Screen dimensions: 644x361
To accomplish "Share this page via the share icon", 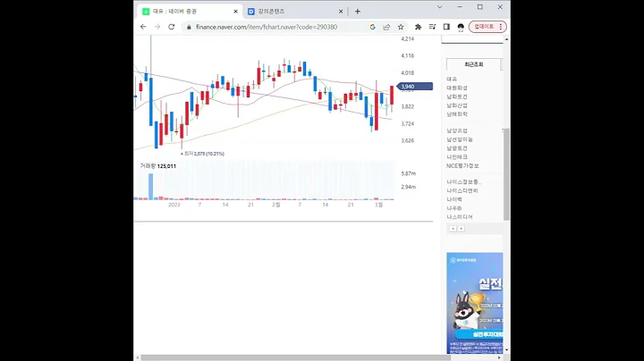I will point(386,27).
